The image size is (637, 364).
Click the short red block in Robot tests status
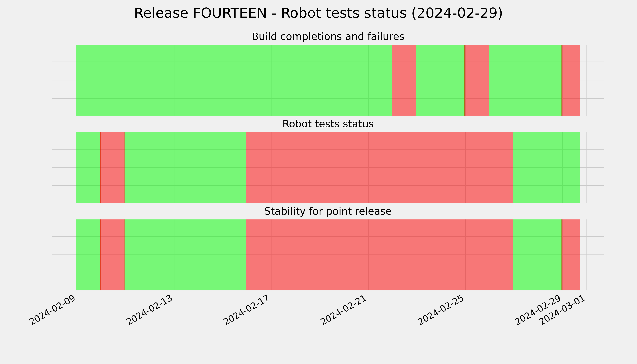pos(113,167)
